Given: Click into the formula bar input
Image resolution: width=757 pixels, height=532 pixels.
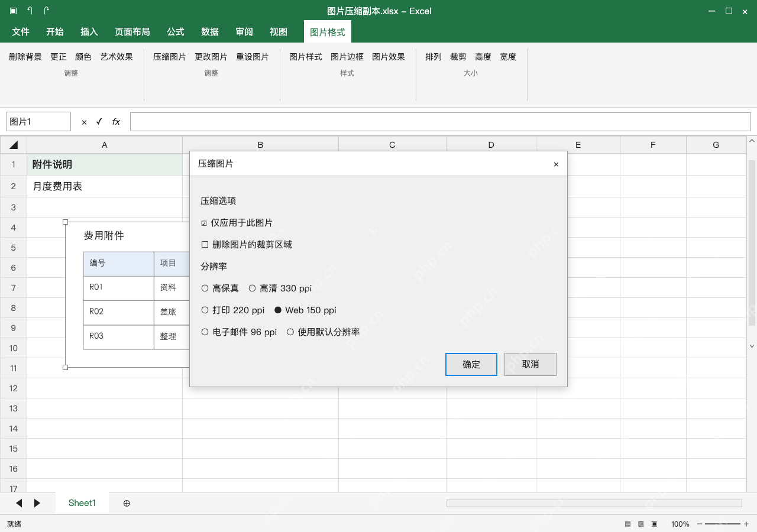Looking at the screenshot, I should (x=441, y=122).
